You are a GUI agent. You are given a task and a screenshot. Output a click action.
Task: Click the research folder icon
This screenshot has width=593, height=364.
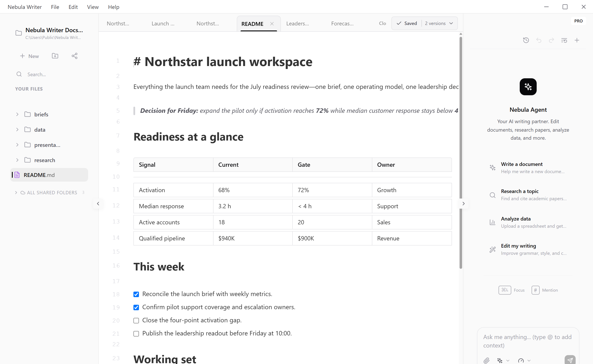(28, 160)
